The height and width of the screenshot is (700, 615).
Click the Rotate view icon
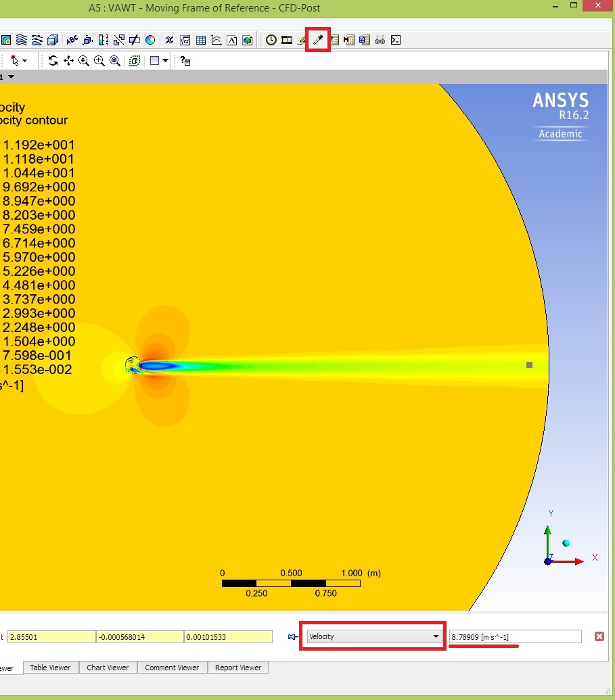tap(53, 61)
